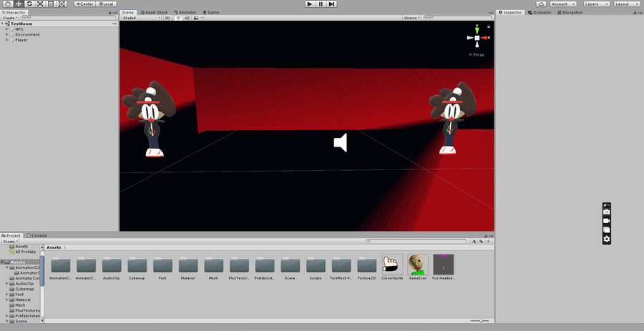Click the Persp projection label
The height and width of the screenshot is (331, 644).
[x=477, y=54]
